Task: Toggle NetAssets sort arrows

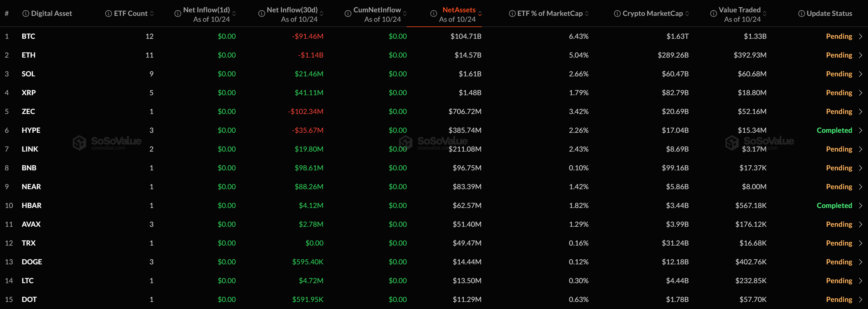Action: [480, 14]
